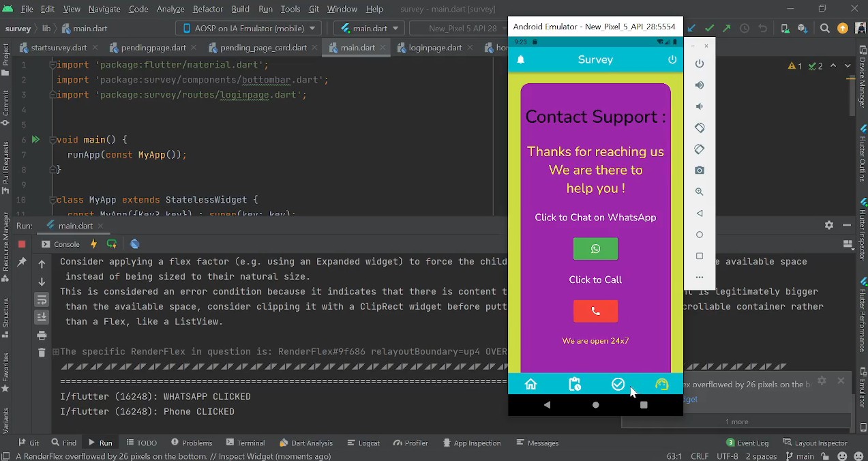868x461 pixels.
Task: Tap the notification bell in the Survey app
Action: pyautogui.click(x=521, y=60)
